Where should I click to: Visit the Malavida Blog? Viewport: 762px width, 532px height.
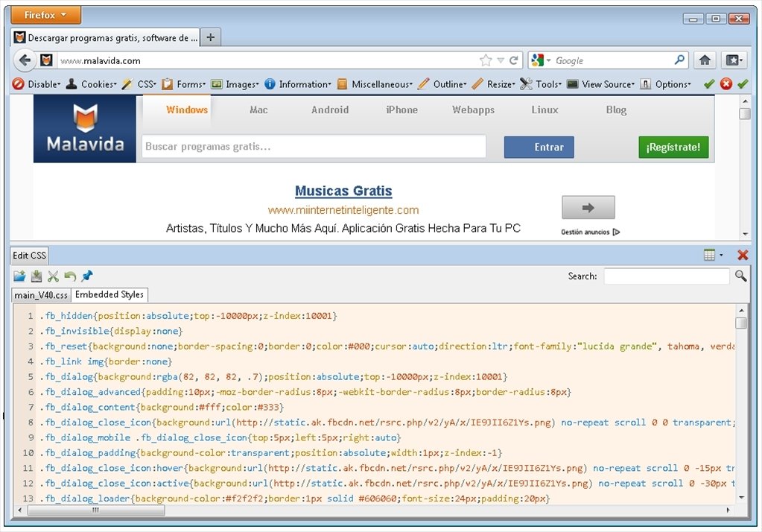pos(616,110)
